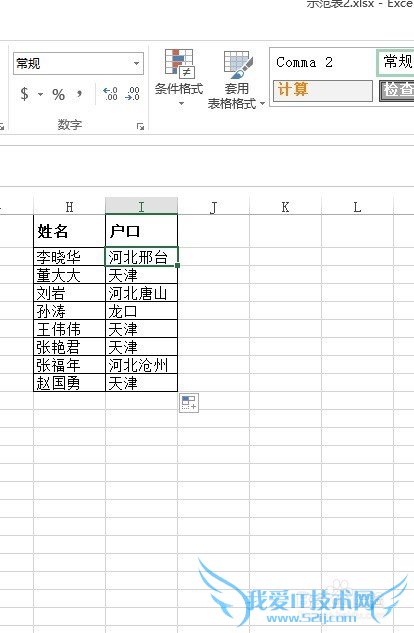Select cell containing 李晓华
The height and width of the screenshot is (633, 414).
(x=69, y=257)
